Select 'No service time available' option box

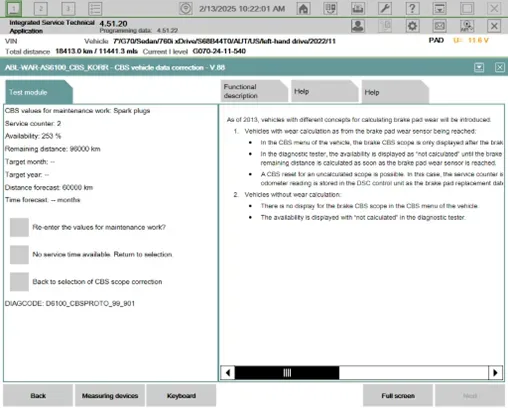tap(19, 255)
